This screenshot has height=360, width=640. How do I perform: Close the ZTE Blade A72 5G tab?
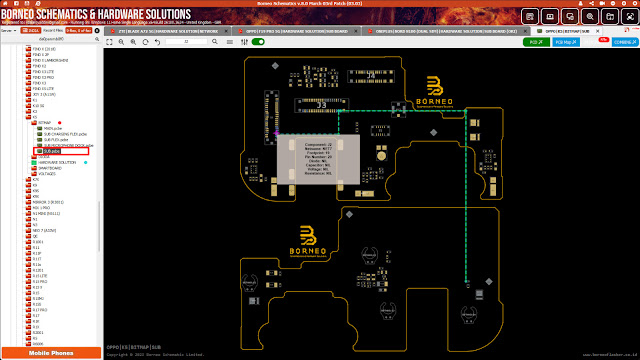(x=226, y=31)
